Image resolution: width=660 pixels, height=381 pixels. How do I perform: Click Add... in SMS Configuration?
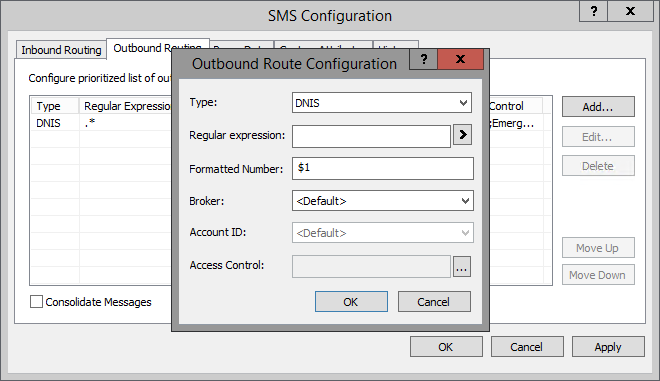tap(598, 107)
